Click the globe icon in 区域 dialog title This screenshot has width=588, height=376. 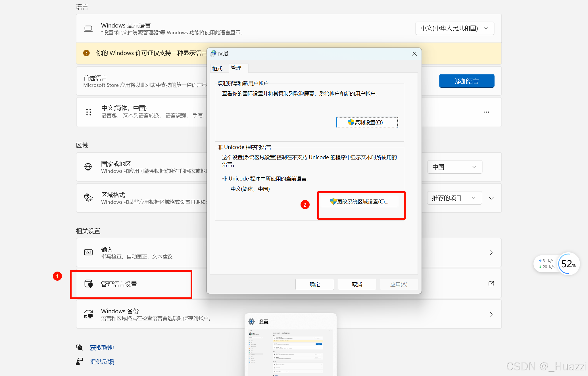tap(213, 54)
